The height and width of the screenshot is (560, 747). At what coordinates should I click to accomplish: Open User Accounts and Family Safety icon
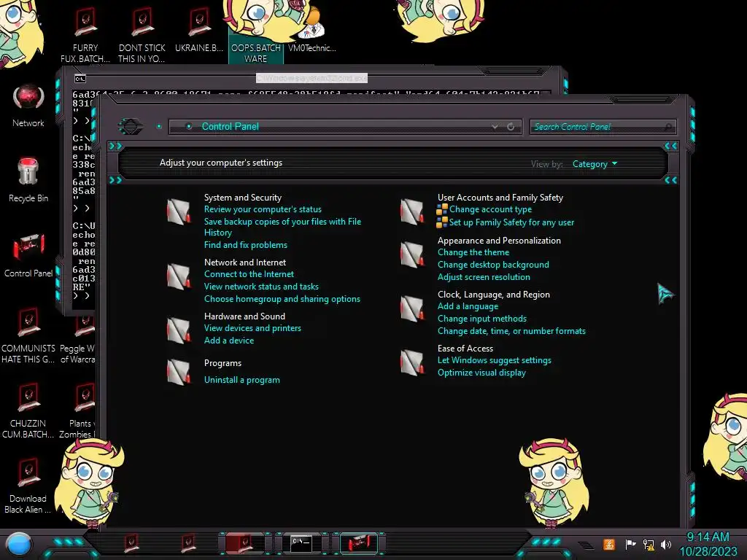point(412,211)
